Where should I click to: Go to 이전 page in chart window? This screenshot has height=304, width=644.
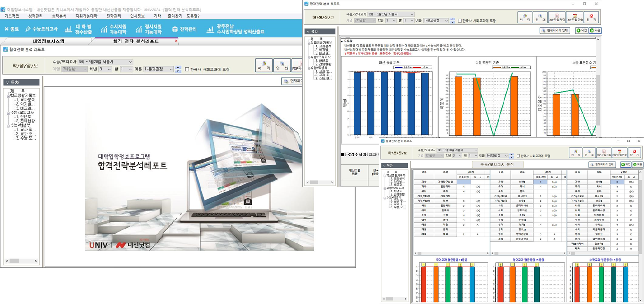(x=581, y=30)
